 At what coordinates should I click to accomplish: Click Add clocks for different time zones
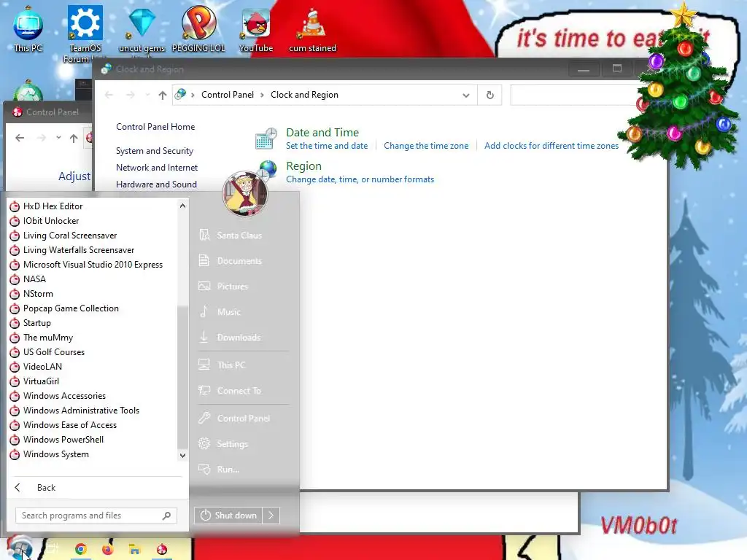point(551,146)
